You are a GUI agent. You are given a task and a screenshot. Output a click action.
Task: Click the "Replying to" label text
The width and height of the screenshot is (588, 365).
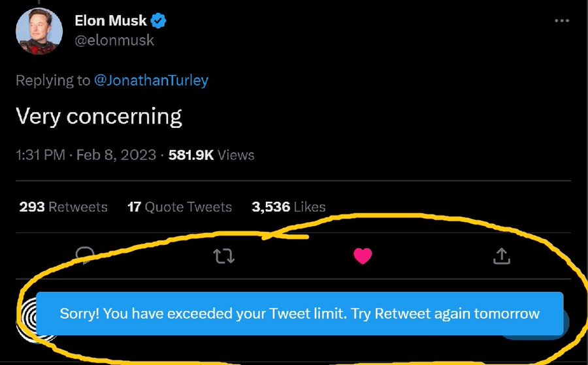[53, 80]
